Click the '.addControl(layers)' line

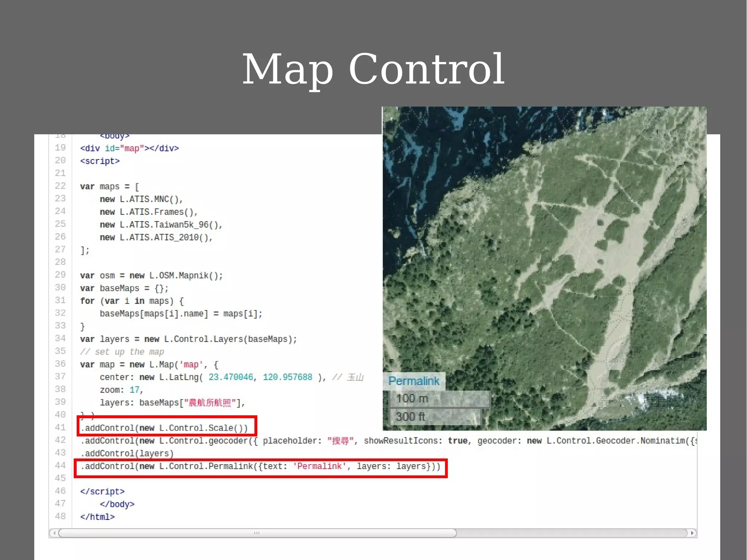127,453
